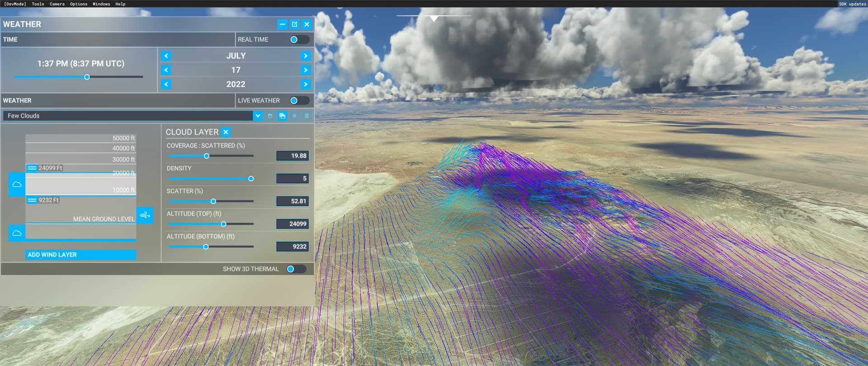Screen dimensions: 868x366
Task: Grab the 9232 Ft layer bottom handle
Action: coord(32,200)
